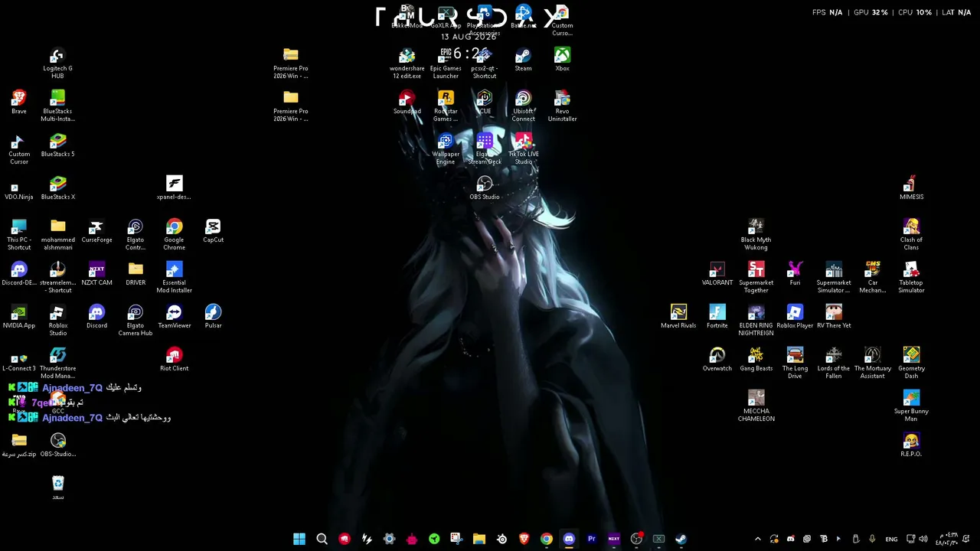Click the NZXT CAM desktop icon
This screenshot has width=980, height=551.
coord(96,274)
